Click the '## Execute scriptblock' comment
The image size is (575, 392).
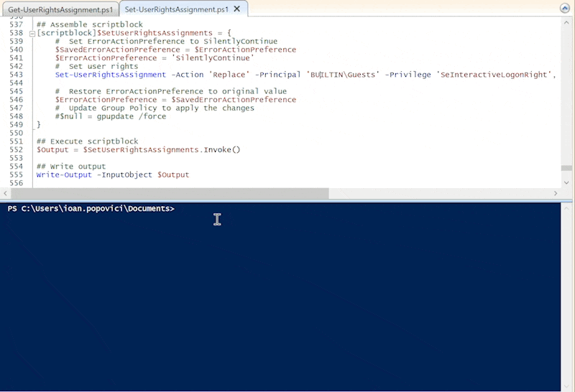(87, 141)
